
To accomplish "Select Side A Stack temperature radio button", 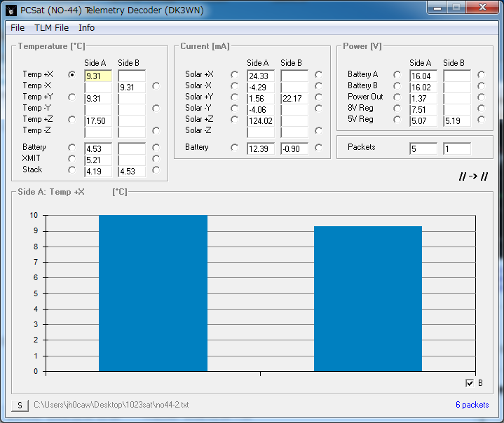I will click(72, 170).
